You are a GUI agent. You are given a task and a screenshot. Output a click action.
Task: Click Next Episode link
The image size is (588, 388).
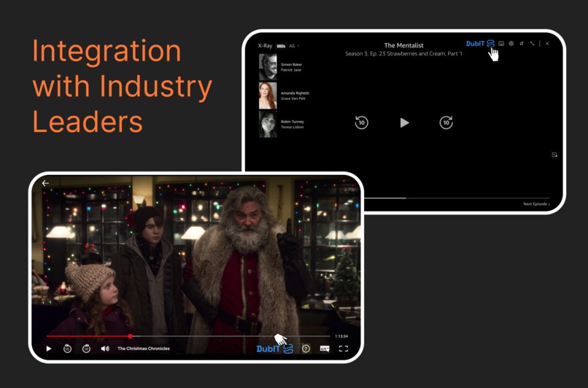pyautogui.click(x=537, y=204)
